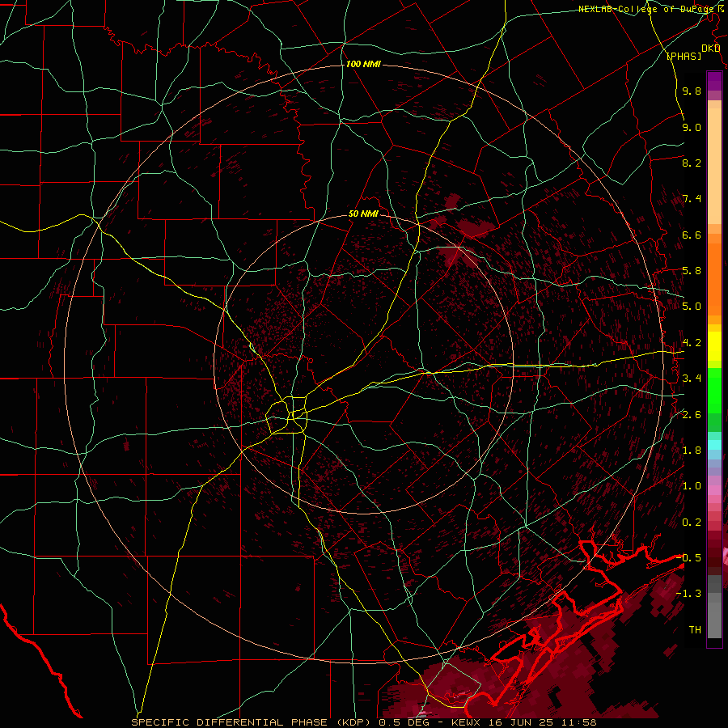Click the 9.8 value on the color scale
The height and width of the screenshot is (728, 728).
point(692,91)
